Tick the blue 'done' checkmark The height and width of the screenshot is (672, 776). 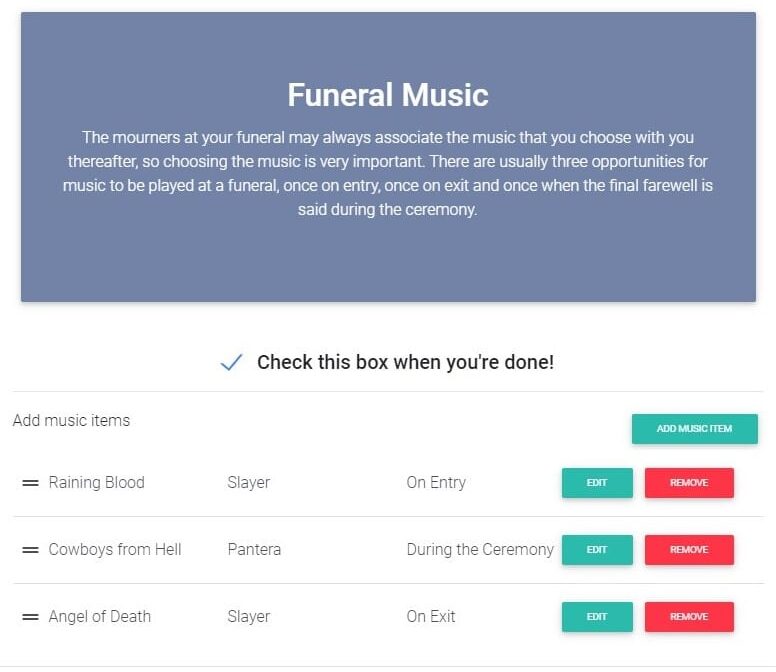(x=231, y=362)
